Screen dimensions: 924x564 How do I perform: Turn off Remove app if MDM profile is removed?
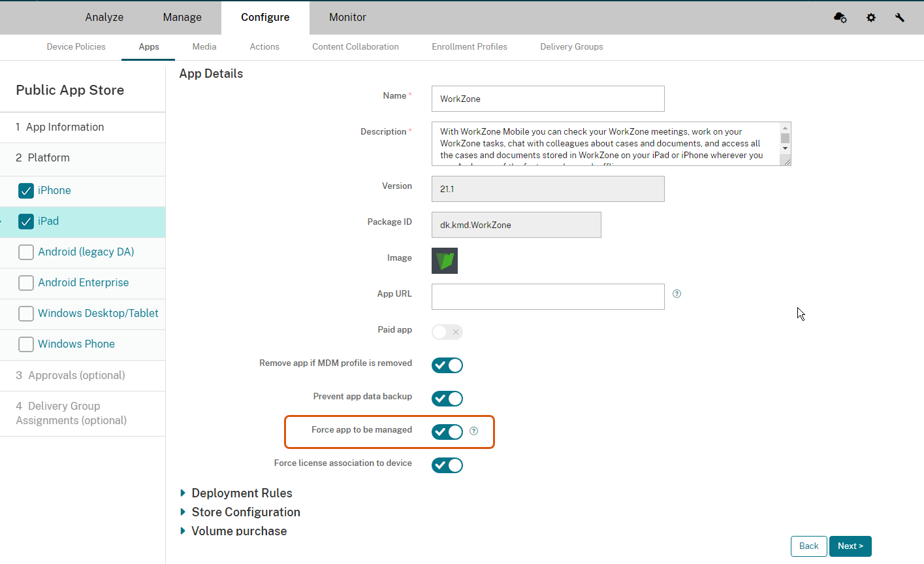point(447,365)
